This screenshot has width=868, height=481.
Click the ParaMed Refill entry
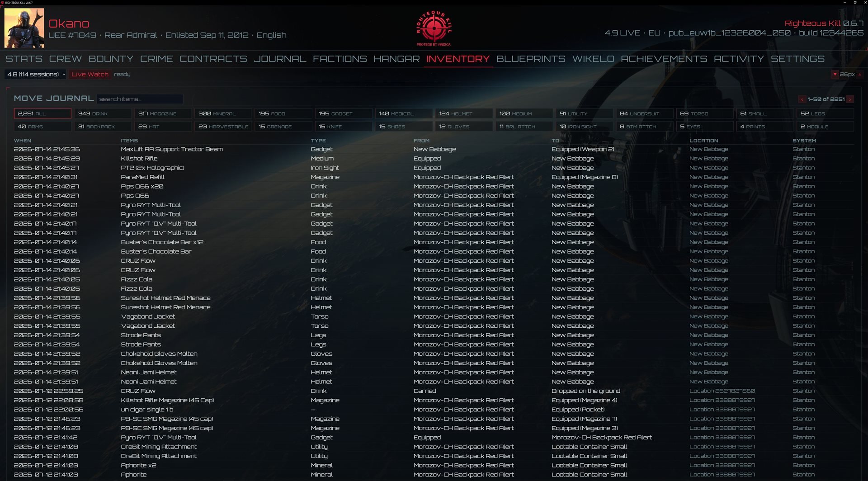tap(434, 177)
